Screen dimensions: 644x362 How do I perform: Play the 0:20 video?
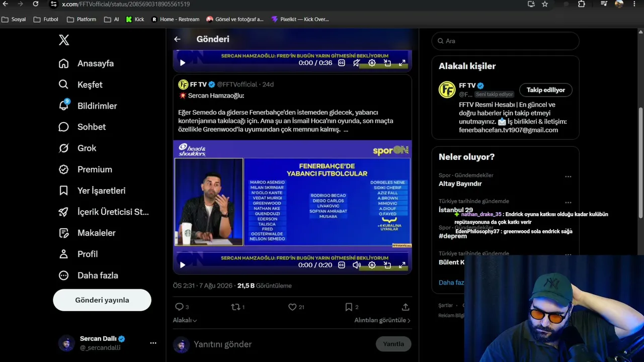(x=183, y=265)
